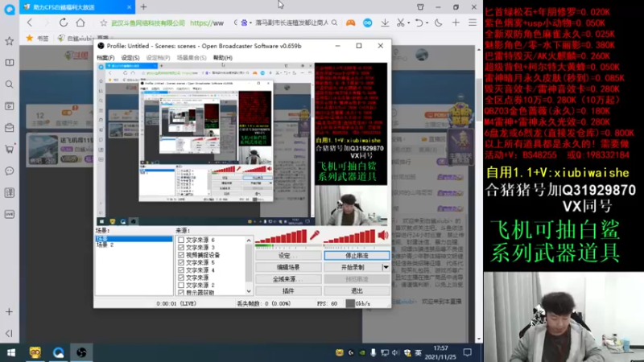Image resolution: width=644 pixels, height=362 pixels.
Task: Expand the undo icon dropdown arrow
Action: coord(427,23)
